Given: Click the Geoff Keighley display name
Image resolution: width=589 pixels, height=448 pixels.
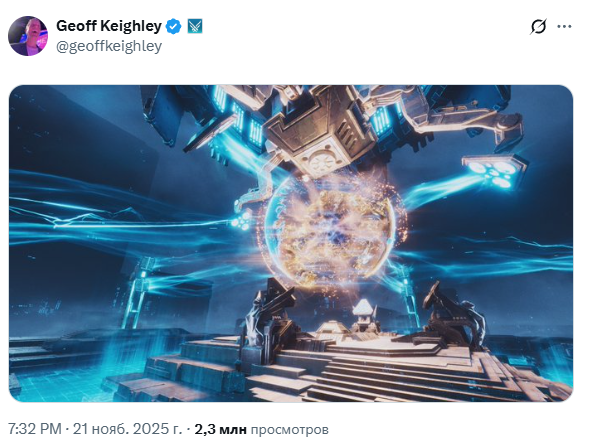Looking at the screenshot, I should coord(109,26).
